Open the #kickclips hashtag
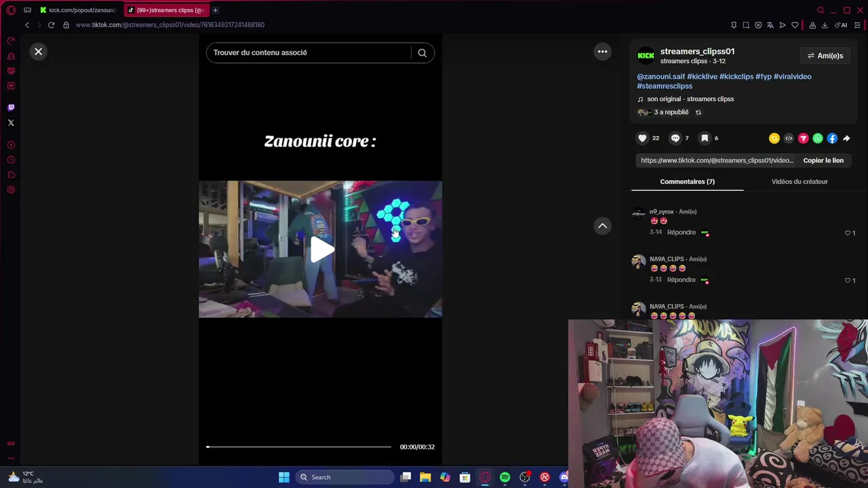The width and height of the screenshot is (868, 488). click(x=736, y=77)
